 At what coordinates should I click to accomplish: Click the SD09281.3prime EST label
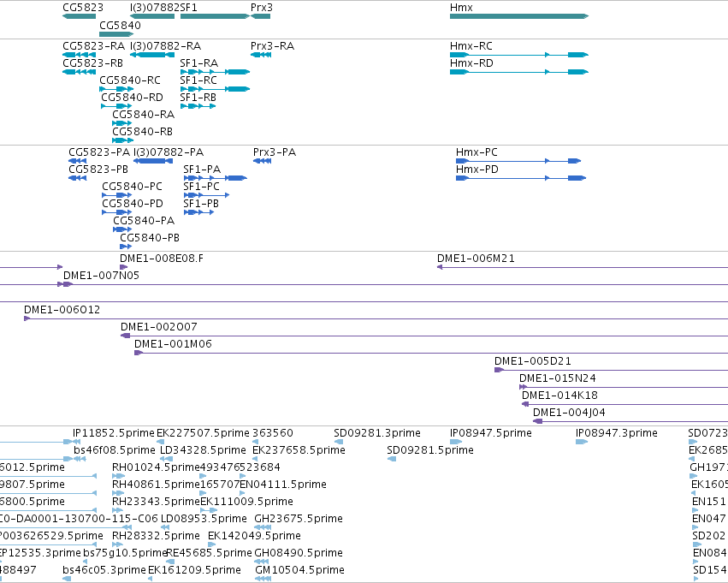click(377, 433)
